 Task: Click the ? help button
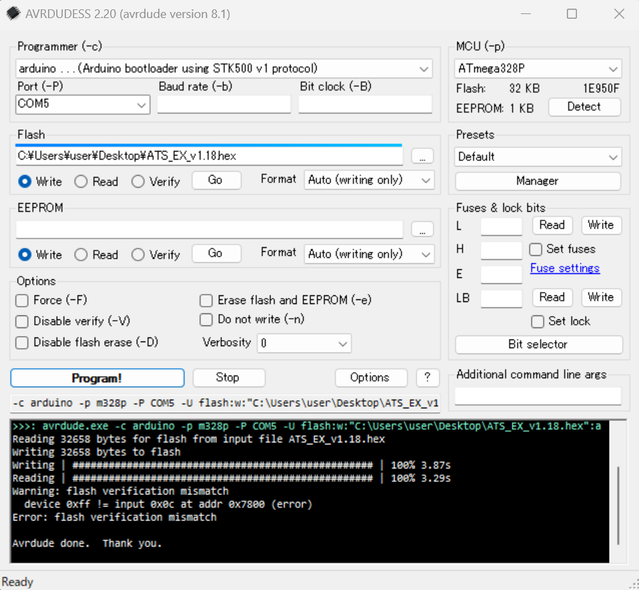[x=427, y=378]
